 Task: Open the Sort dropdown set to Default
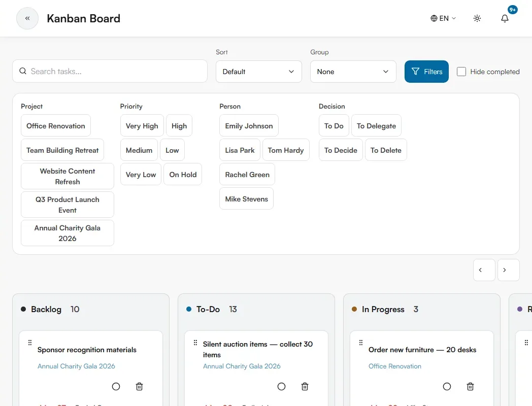tap(258, 72)
